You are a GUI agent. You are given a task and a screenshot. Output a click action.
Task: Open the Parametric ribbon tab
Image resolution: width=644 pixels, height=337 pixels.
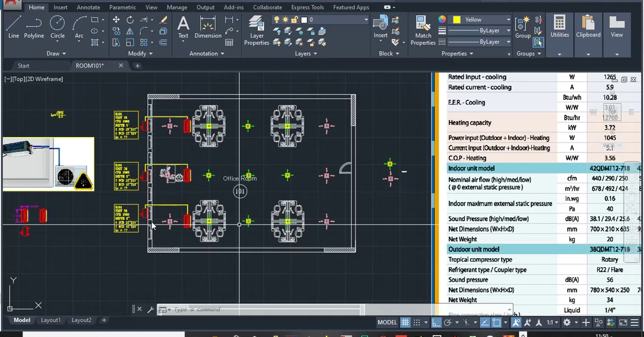pyautogui.click(x=122, y=8)
